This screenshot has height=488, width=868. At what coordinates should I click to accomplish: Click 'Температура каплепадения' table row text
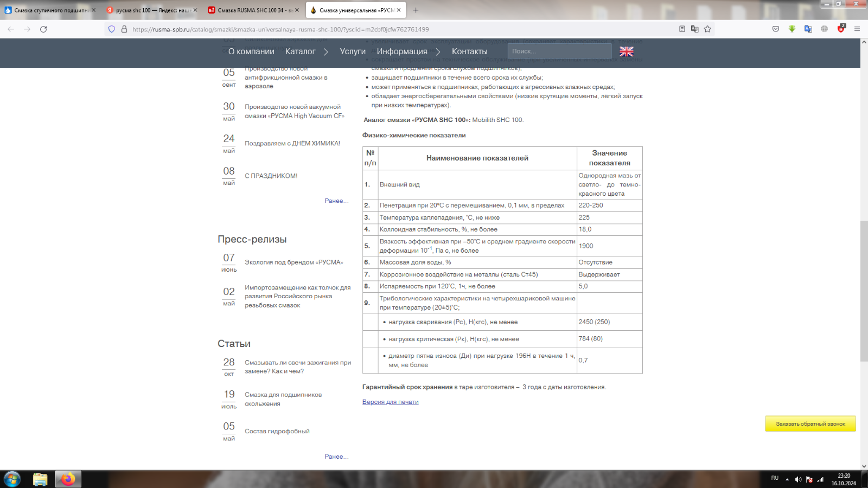[x=439, y=217]
